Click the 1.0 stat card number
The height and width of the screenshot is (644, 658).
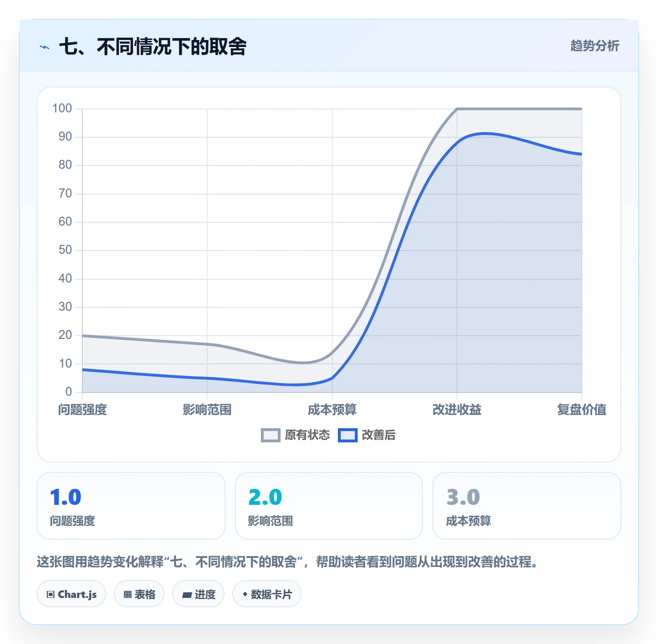click(x=66, y=497)
